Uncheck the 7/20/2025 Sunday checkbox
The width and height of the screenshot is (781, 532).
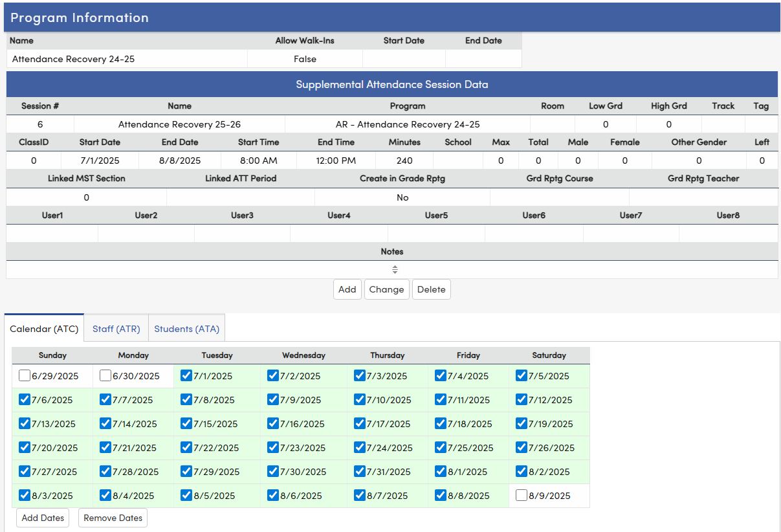(x=25, y=447)
